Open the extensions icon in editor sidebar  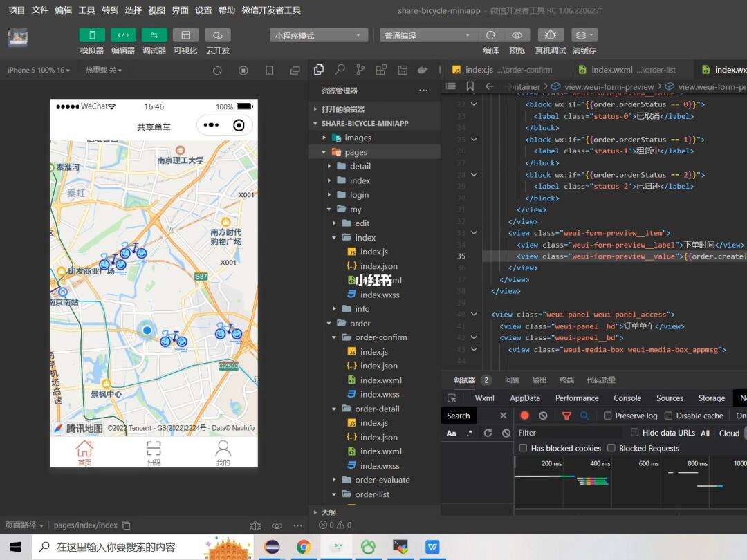pos(381,70)
